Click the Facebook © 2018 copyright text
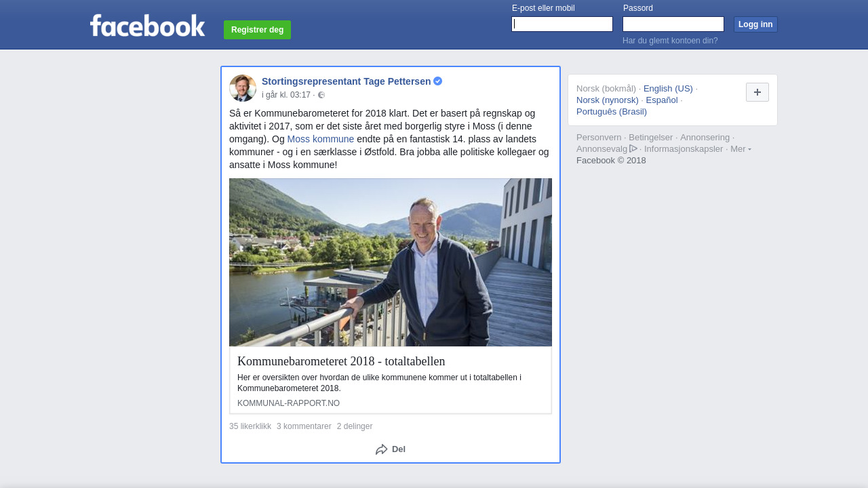Image resolution: width=868 pixels, height=488 pixels. [611, 161]
